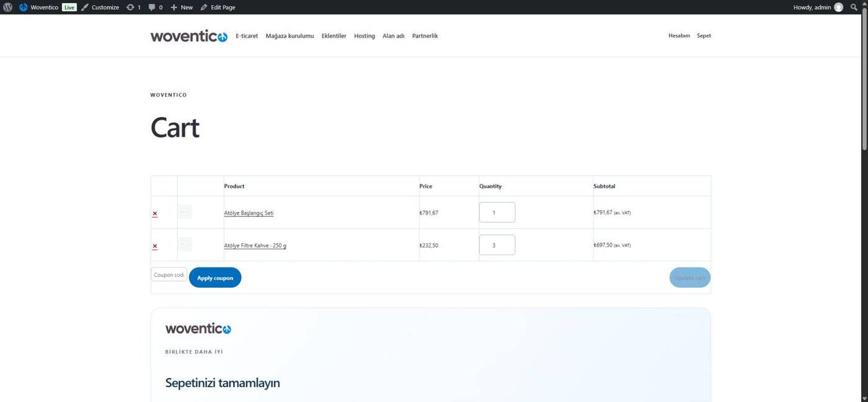Edit quantity for Atölye Filtre Kahve
The width and height of the screenshot is (868, 402).
point(497,245)
